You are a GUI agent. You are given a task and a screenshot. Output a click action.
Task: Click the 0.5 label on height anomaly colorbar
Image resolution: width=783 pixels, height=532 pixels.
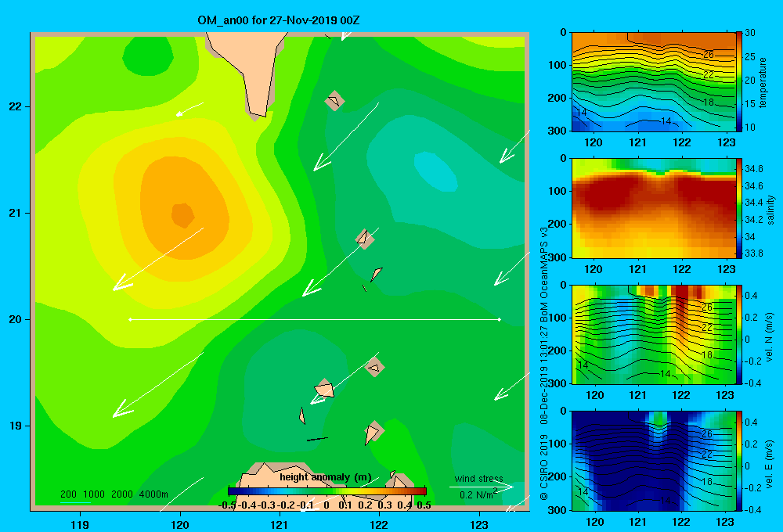[x=424, y=505]
